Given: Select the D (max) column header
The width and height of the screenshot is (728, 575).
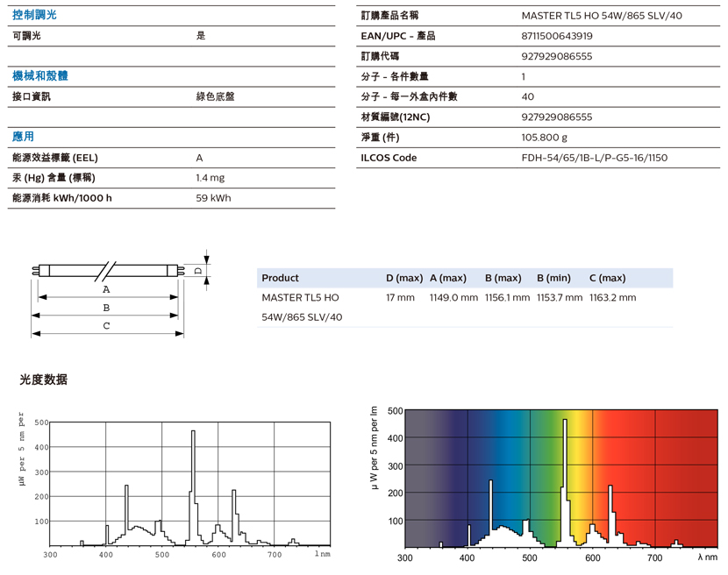Looking at the screenshot, I should pyautogui.click(x=404, y=278).
